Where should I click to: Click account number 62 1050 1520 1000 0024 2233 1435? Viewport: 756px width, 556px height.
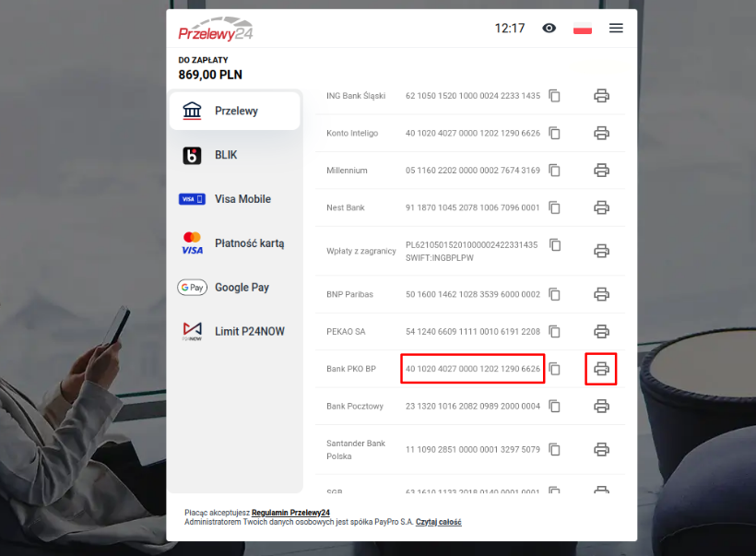coord(472,96)
